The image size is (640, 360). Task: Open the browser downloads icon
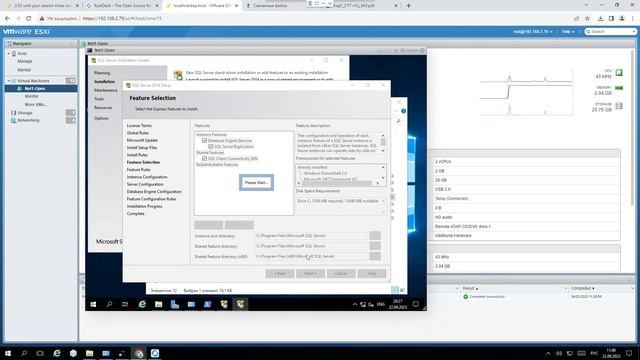point(600,18)
